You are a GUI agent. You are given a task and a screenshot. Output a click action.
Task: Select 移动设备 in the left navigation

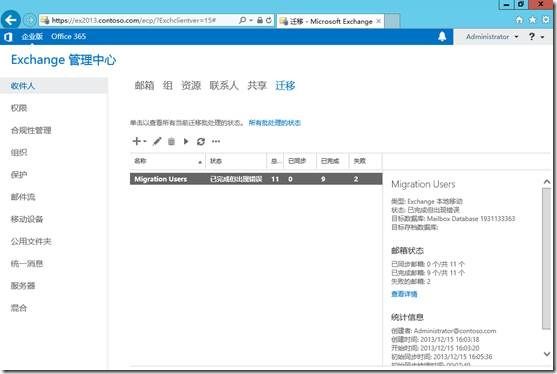pos(27,219)
